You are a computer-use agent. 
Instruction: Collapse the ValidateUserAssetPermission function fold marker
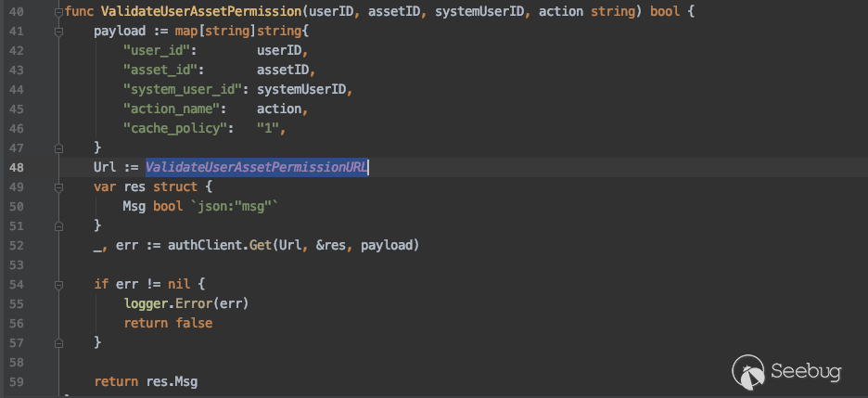pyautogui.click(x=59, y=12)
